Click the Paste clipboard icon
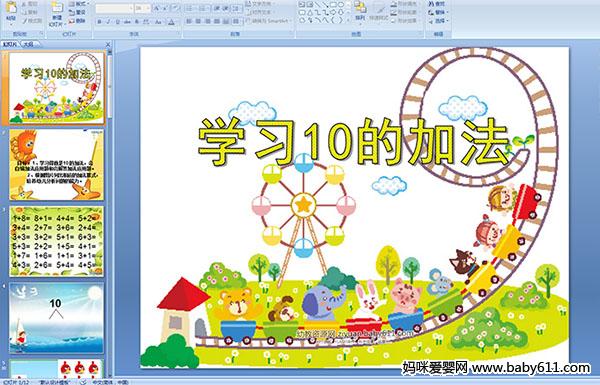Screen dimensions: 600x385 click(x=11, y=8)
